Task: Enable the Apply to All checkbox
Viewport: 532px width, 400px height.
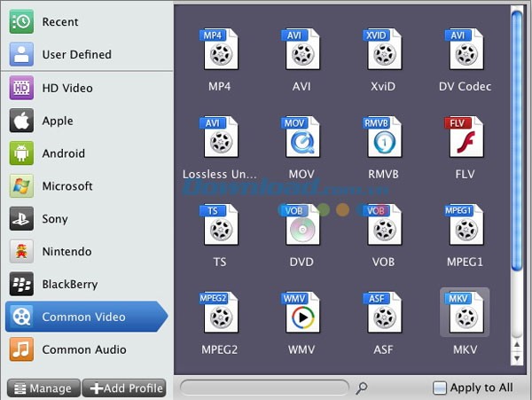Action: (440, 388)
